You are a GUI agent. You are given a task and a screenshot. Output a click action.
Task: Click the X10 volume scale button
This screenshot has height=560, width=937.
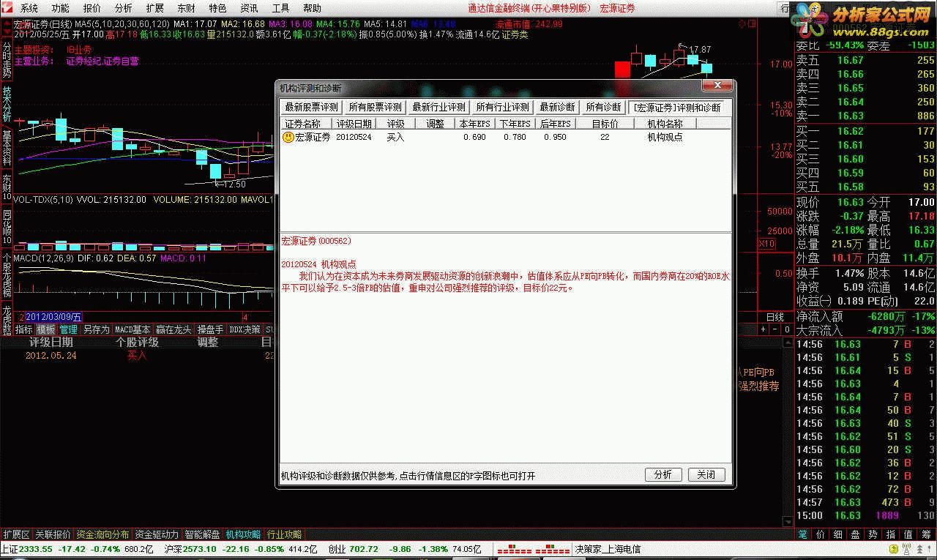click(766, 244)
